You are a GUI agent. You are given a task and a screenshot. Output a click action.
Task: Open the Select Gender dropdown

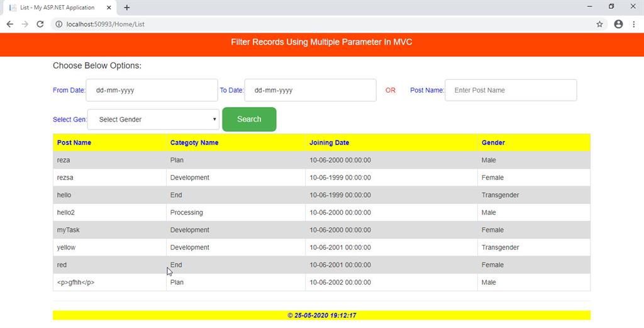click(x=153, y=119)
